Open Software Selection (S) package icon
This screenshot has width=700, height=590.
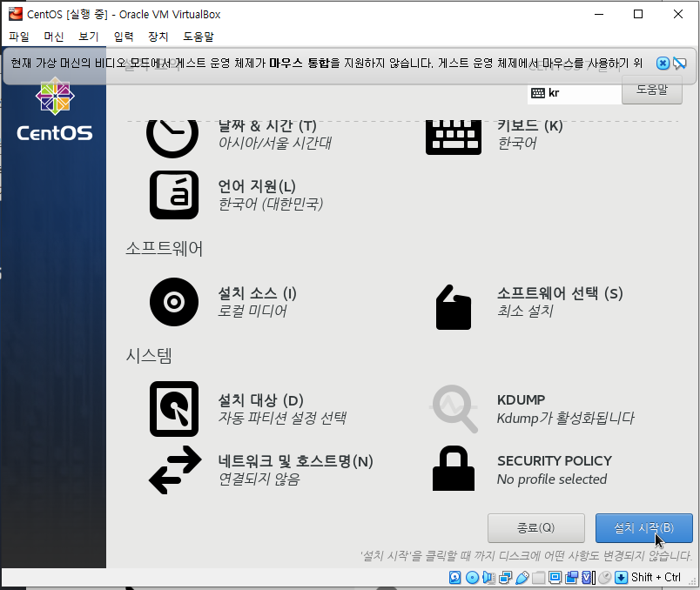pos(454,307)
